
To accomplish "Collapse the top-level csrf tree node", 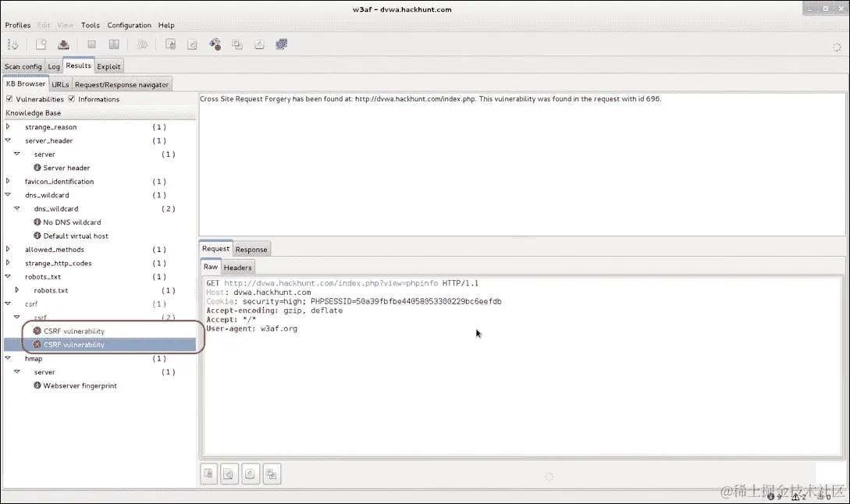I will 8,303.
